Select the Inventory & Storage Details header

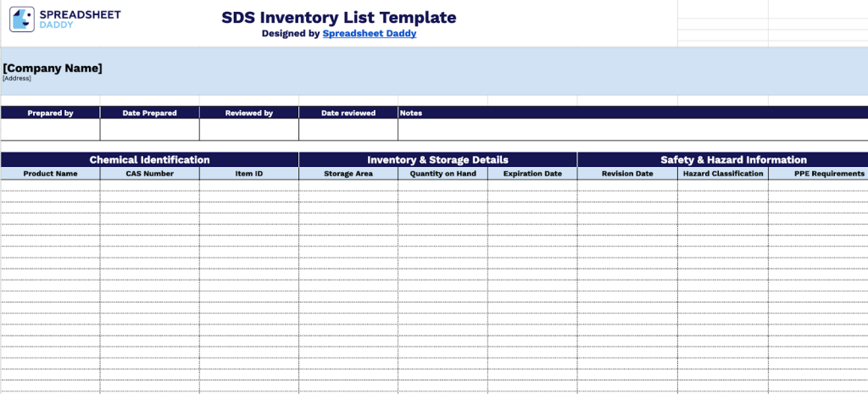[437, 159]
